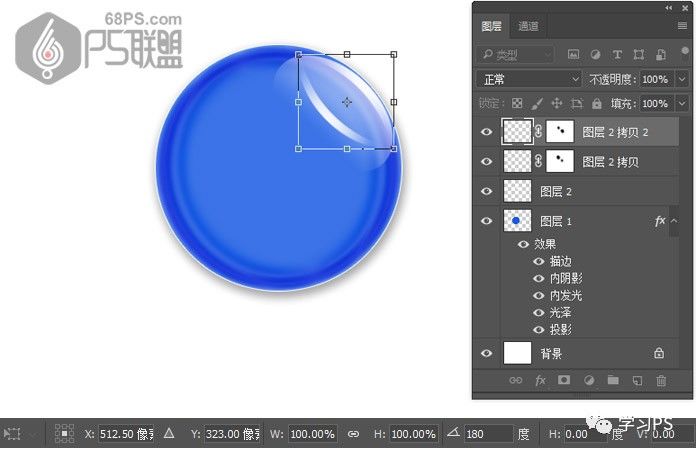
Task: Click the add layer mask icon
Action: point(564,381)
